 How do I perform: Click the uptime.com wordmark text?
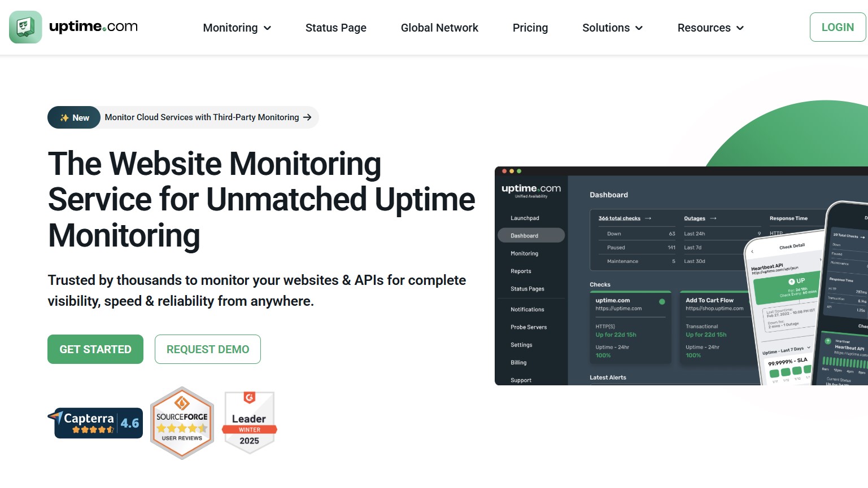pyautogui.click(x=93, y=27)
